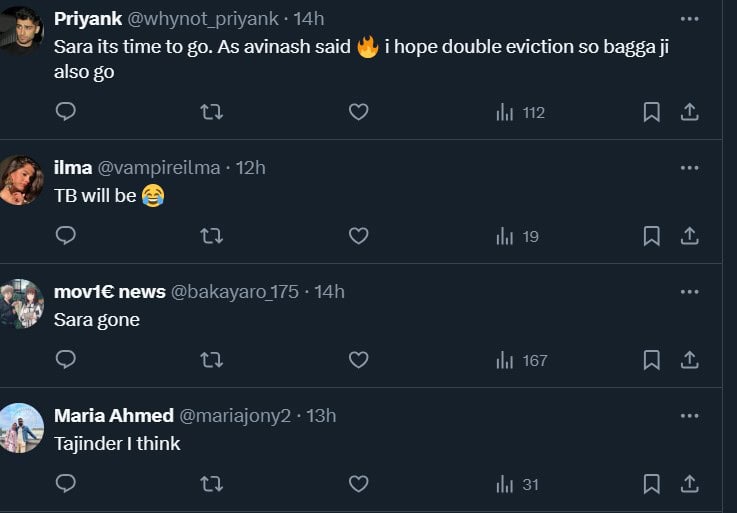This screenshot has width=737, height=513.
Task: Share ilma's tweet
Action: [x=689, y=236]
